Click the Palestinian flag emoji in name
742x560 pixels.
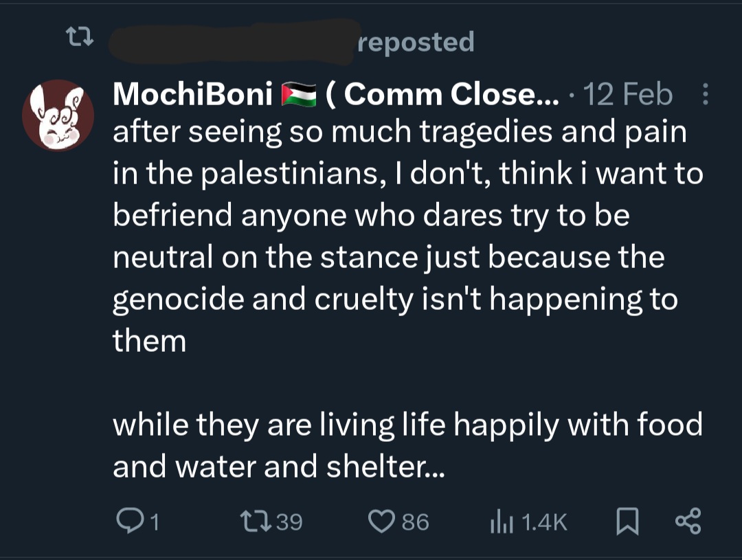click(x=299, y=96)
